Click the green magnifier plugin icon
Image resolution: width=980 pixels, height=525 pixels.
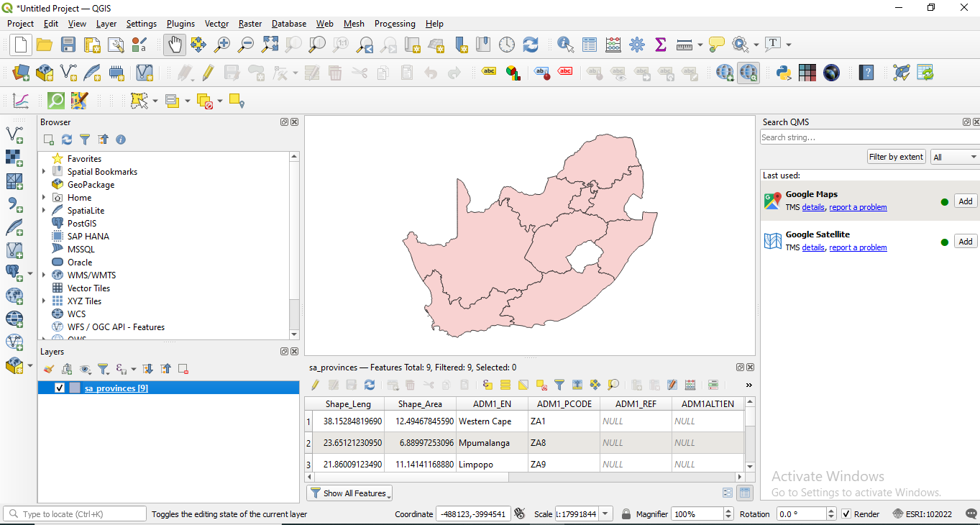click(x=56, y=101)
